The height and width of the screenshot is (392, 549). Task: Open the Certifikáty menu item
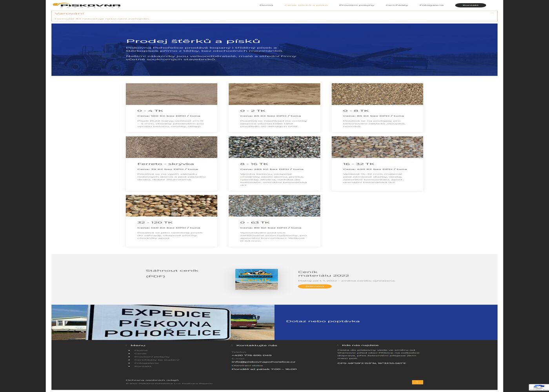[397, 5]
